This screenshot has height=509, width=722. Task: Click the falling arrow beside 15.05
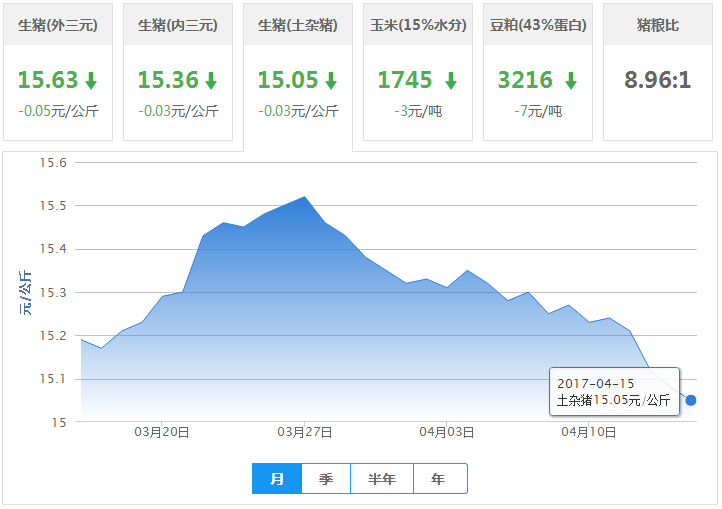tap(331, 81)
